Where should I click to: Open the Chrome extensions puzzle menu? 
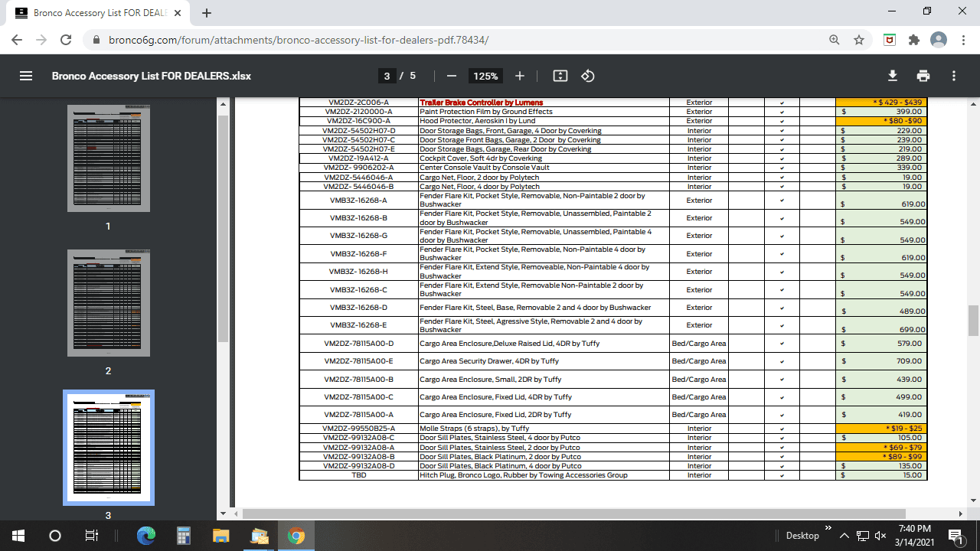click(914, 40)
